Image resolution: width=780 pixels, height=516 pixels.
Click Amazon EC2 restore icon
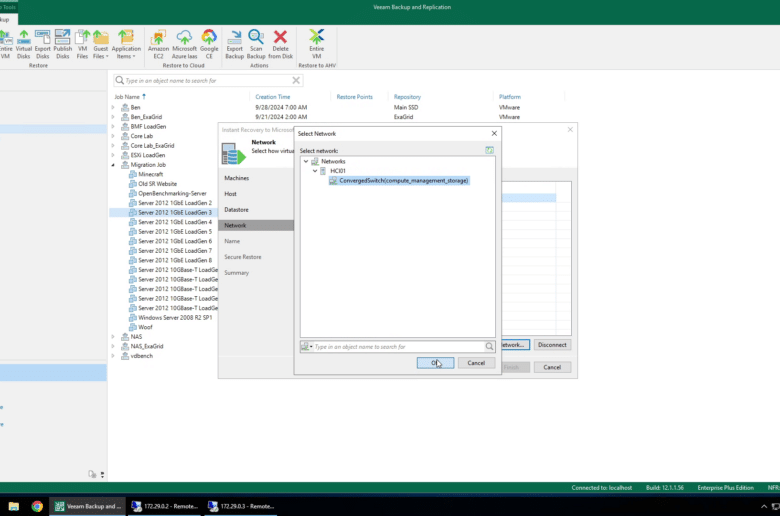(158, 44)
